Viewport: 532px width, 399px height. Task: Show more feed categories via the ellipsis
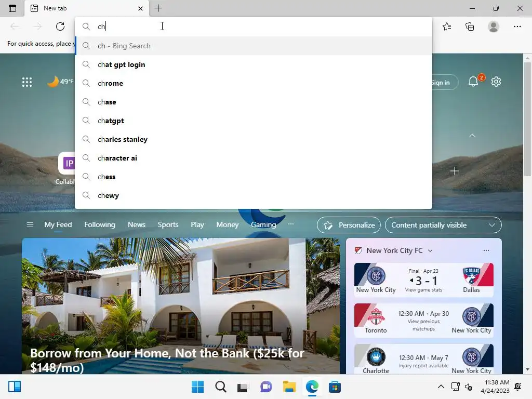coord(291,224)
